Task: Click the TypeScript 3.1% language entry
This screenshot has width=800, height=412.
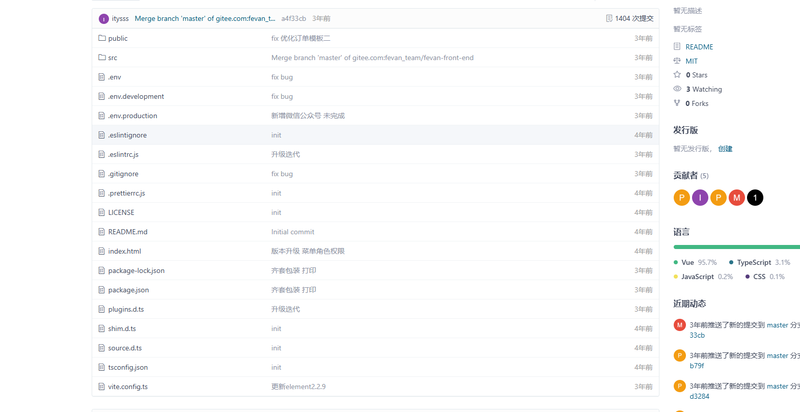Action: (760, 262)
